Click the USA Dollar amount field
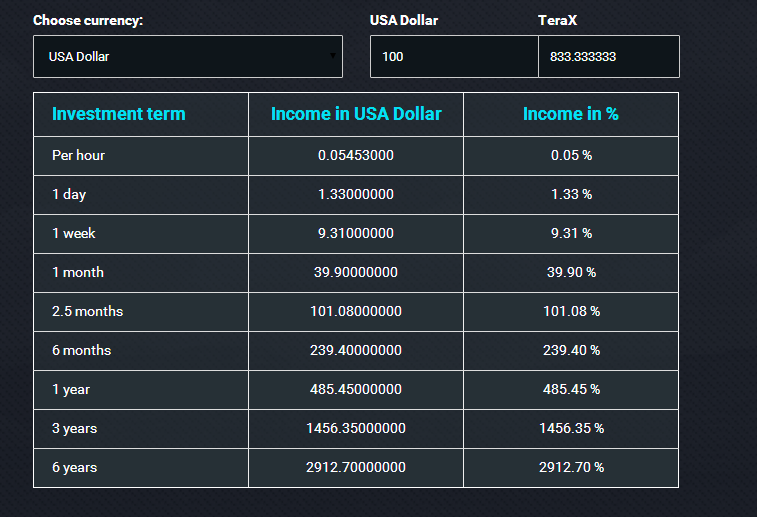Screen dimensions: 757x517 point(454,57)
